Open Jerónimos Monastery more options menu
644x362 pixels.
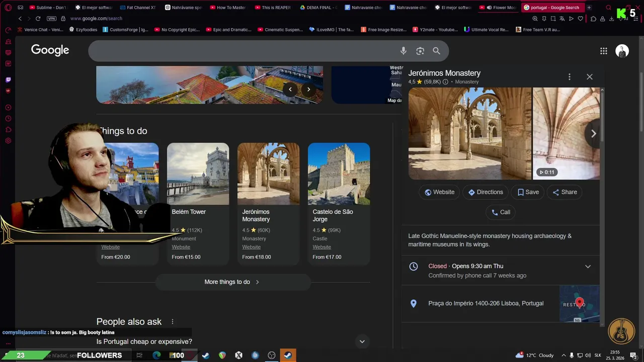coord(569,77)
